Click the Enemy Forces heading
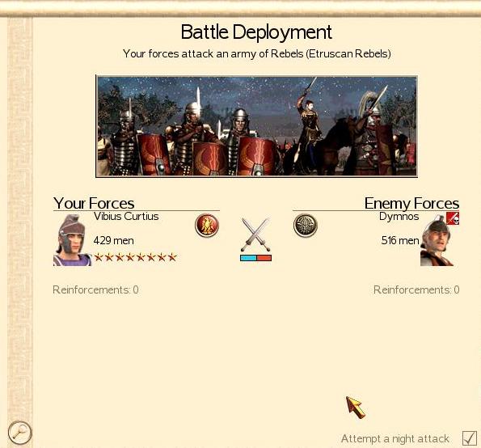The height and width of the screenshot is (448, 481). point(411,203)
